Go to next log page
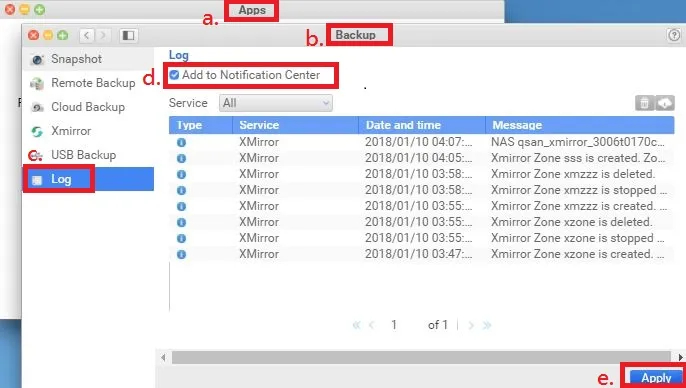 click(471, 325)
